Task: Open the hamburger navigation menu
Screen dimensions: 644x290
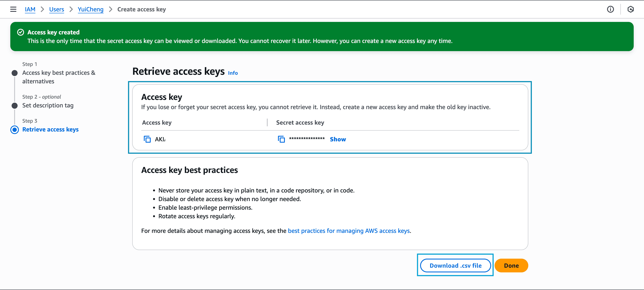Action: [x=13, y=9]
